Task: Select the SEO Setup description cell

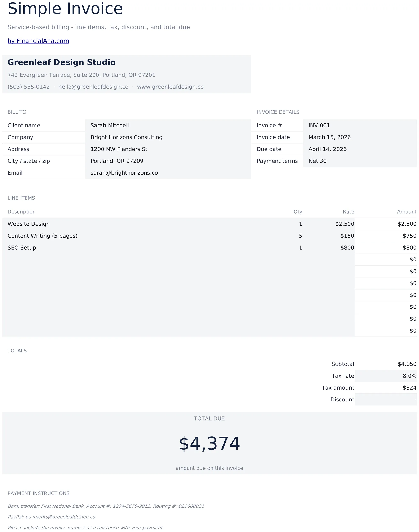Action: click(127, 248)
